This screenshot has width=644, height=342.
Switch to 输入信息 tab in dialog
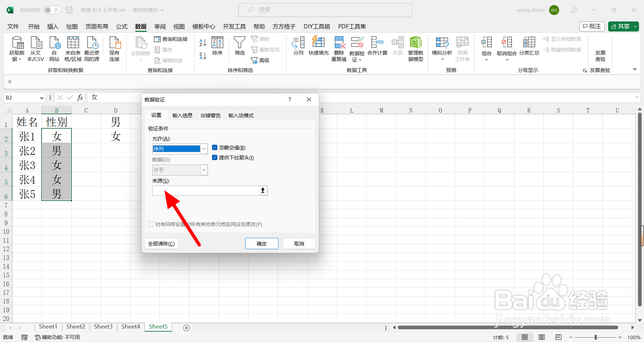pos(182,115)
